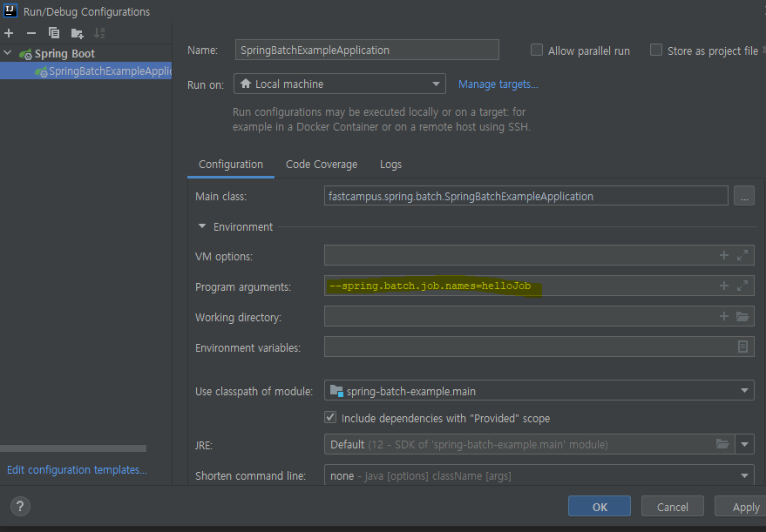766x532 pixels.
Task: Toggle Allow parallel run checkbox
Action: point(537,51)
